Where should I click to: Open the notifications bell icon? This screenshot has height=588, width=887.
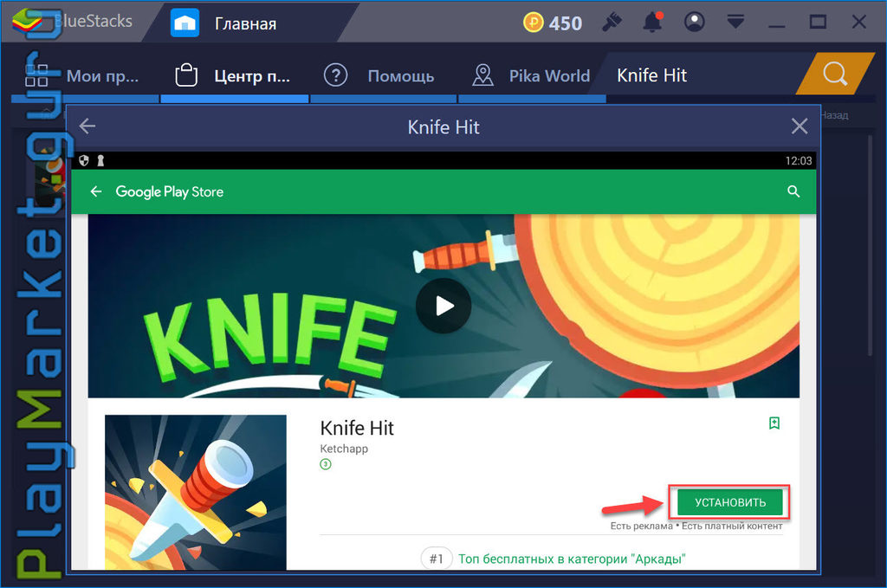652,22
